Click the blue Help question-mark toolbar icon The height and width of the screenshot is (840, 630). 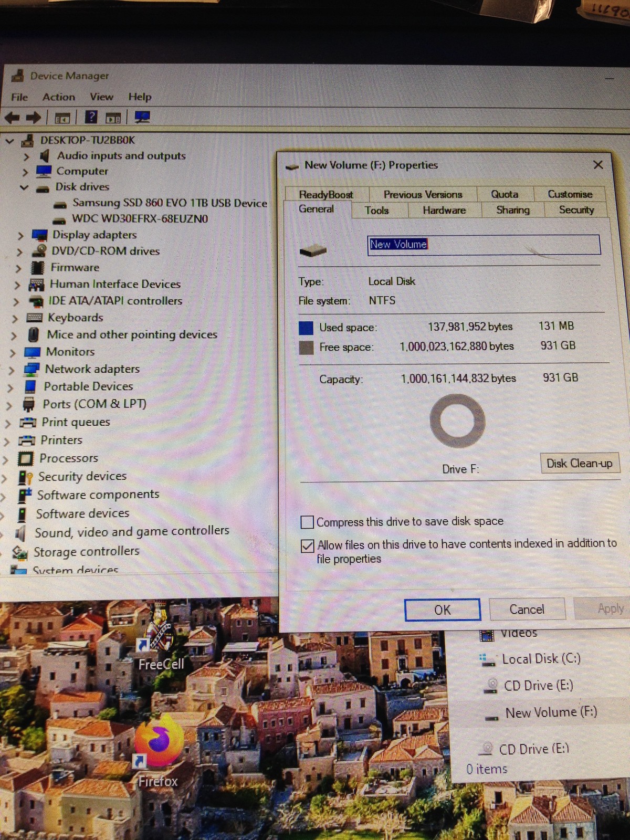click(x=91, y=117)
